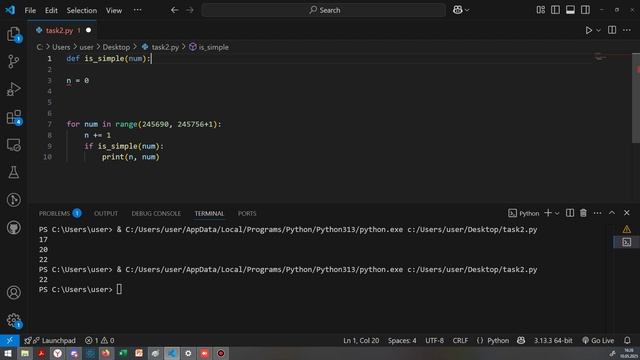Select the 3.13.3 64-bit interpreter

[553, 340]
